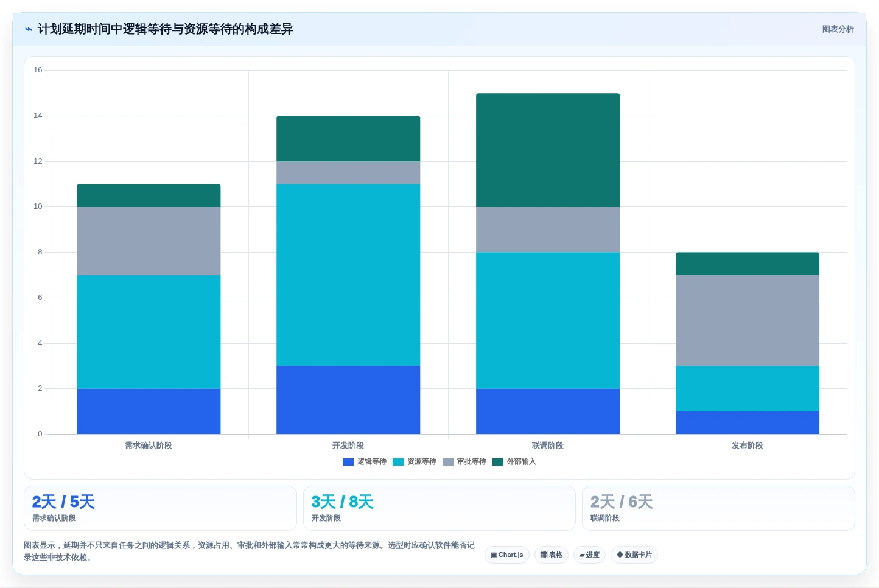
Task: Click the 表格 tag chip
Action: point(552,555)
